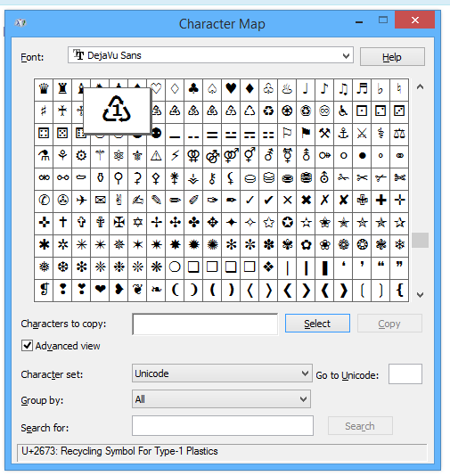This screenshot has width=450, height=476.
Task: Click inside the Search for text field
Action: [223, 425]
